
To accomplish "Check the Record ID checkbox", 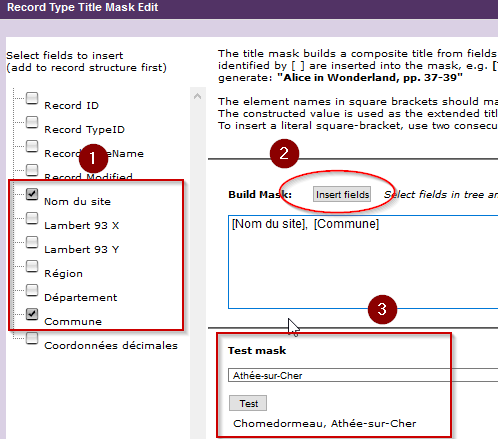I will tap(32, 98).
